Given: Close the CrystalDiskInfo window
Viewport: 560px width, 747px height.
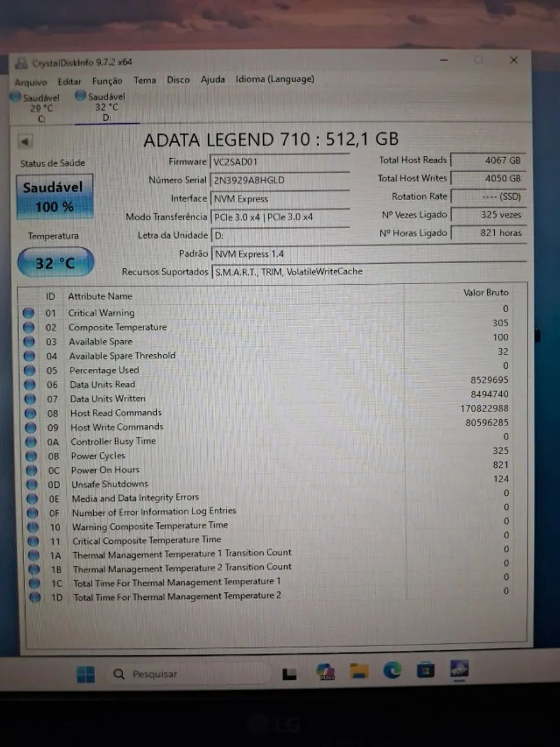Looking at the screenshot, I should click(513, 60).
